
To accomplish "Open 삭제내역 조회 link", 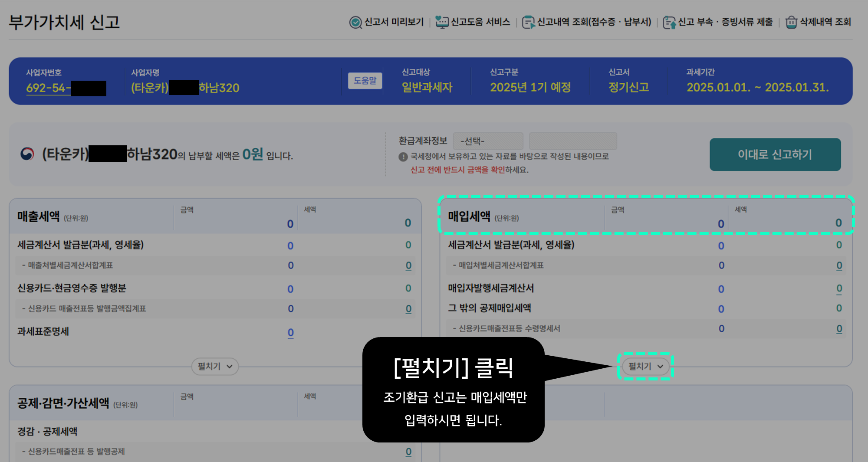I will [x=825, y=22].
